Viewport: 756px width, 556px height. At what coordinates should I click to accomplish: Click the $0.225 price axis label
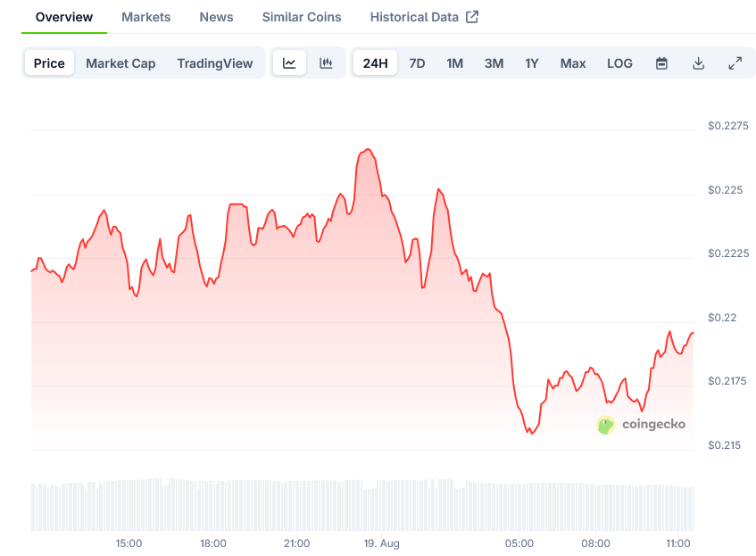click(x=725, y=190)
